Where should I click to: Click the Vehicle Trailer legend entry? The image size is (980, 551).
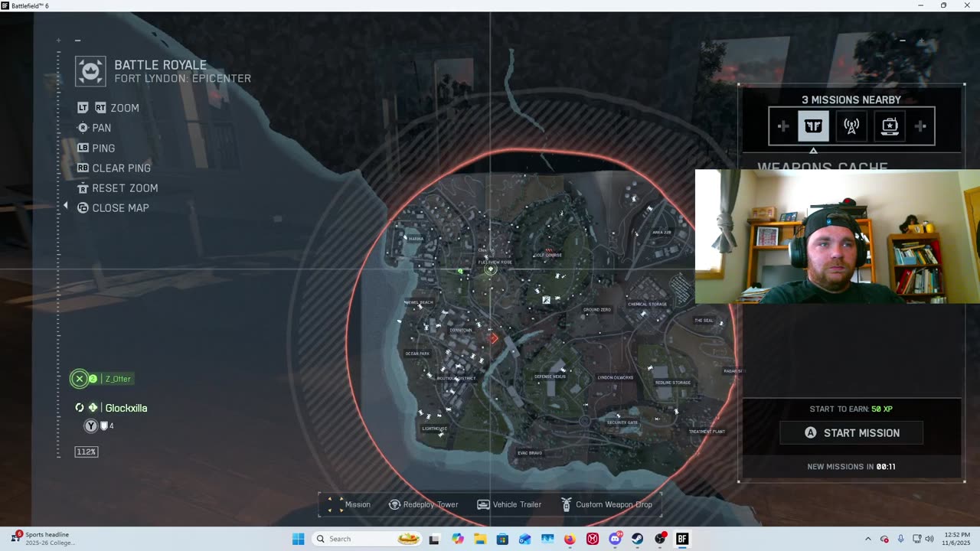(x=509, y=504)
